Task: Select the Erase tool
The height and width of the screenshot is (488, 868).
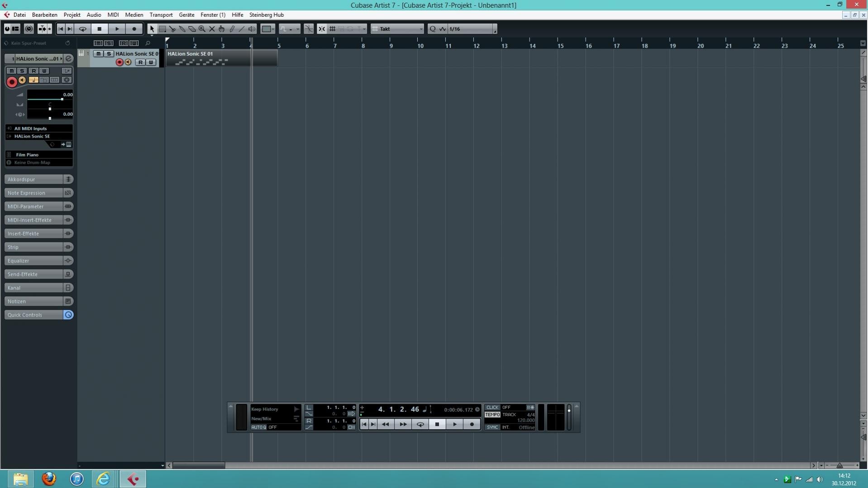Action: [x=192, y=29]
